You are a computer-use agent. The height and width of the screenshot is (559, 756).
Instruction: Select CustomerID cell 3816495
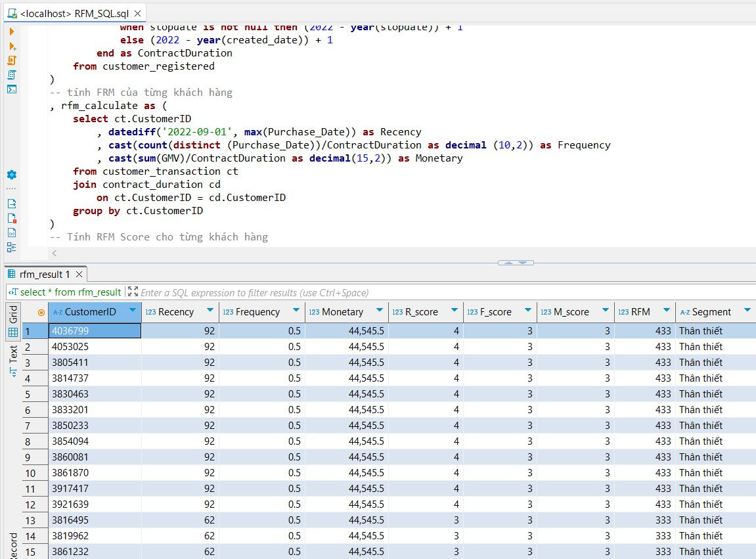click(95, 520)
